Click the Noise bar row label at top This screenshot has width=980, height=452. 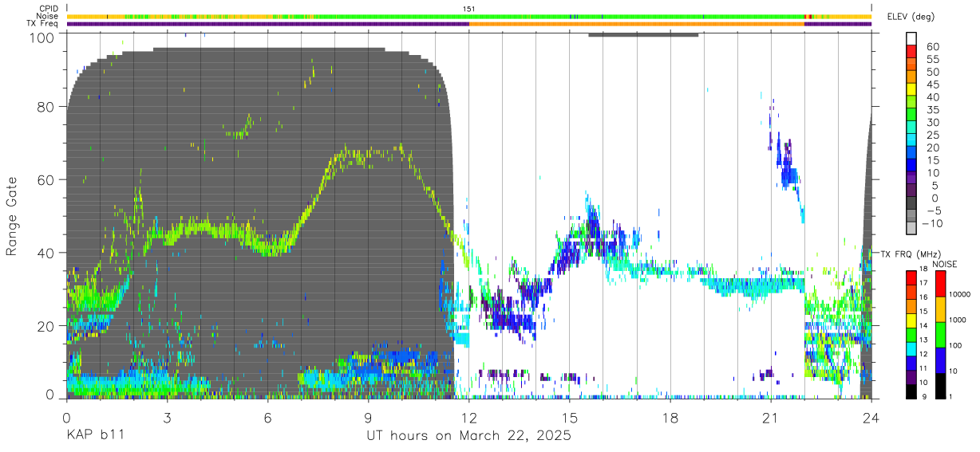[47, 16]
